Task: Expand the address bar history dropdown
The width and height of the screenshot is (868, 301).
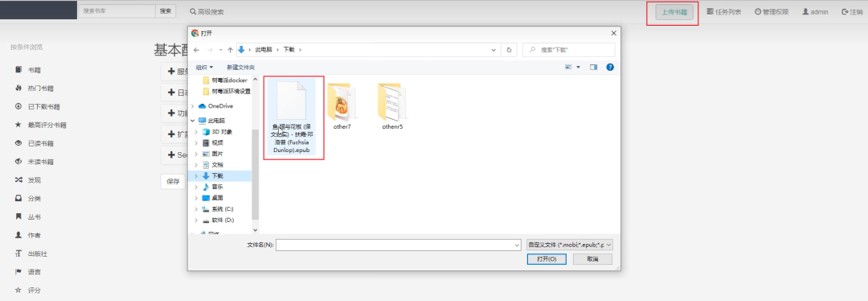Action: click(493, 50)
